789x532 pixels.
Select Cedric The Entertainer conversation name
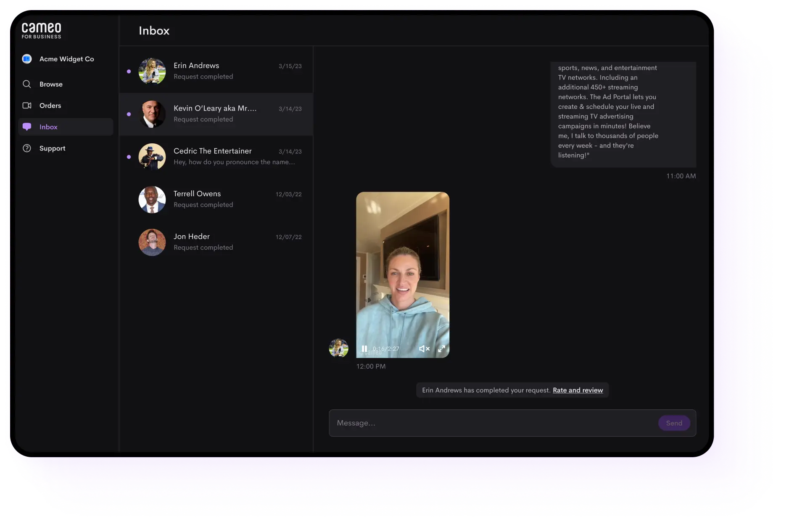click(213, 151)
